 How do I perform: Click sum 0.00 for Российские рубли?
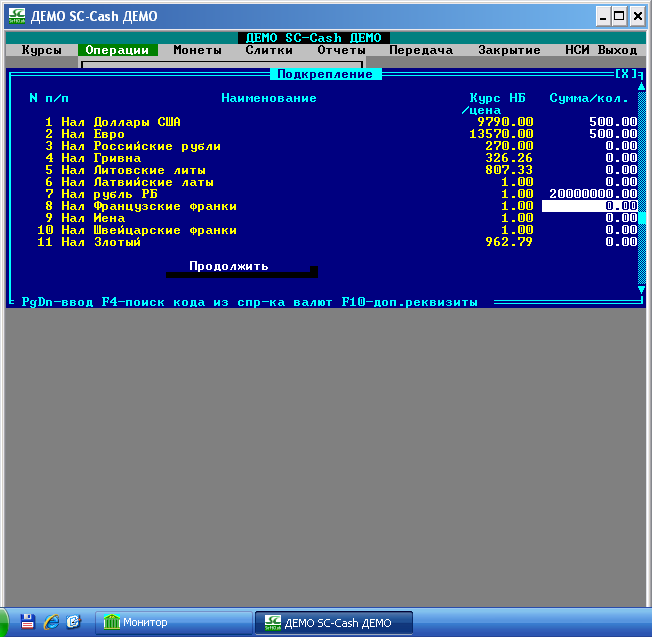[621, 146]
